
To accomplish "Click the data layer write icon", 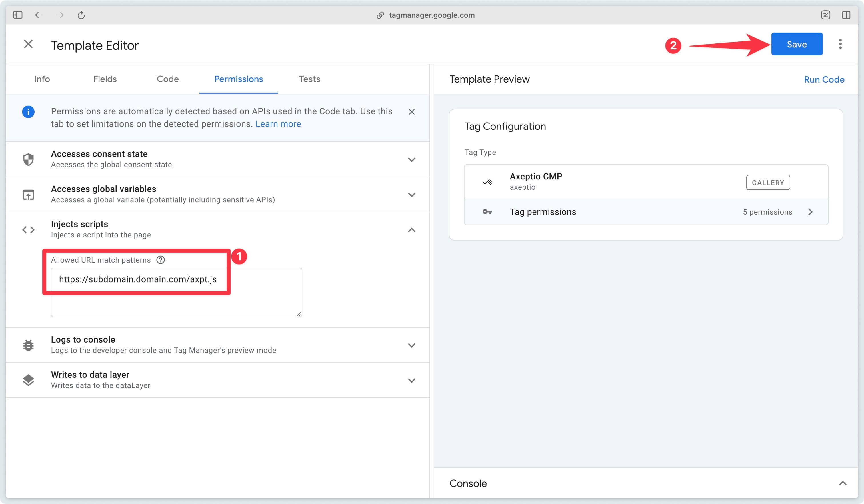I will (28, 380).
